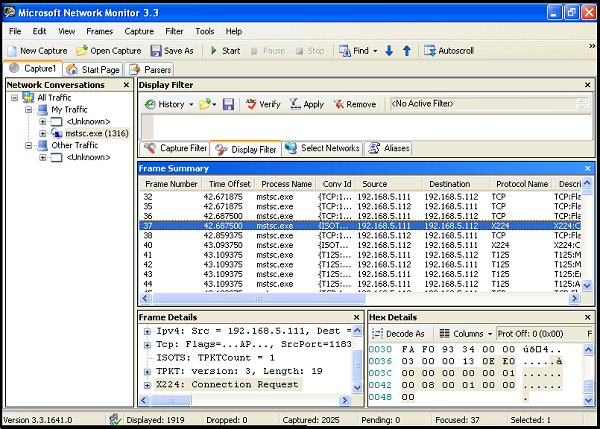600x429 pixels.
Task: Open the No Active Filter combo box
Action: tap(488, 104)
